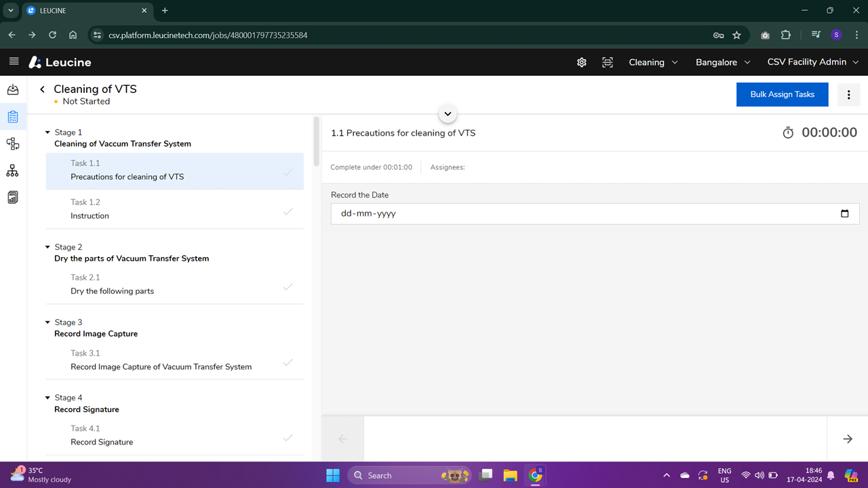Open the Chrome three-dot menu
The height and width of the screenshot is (488, 868).
(856, 35)
